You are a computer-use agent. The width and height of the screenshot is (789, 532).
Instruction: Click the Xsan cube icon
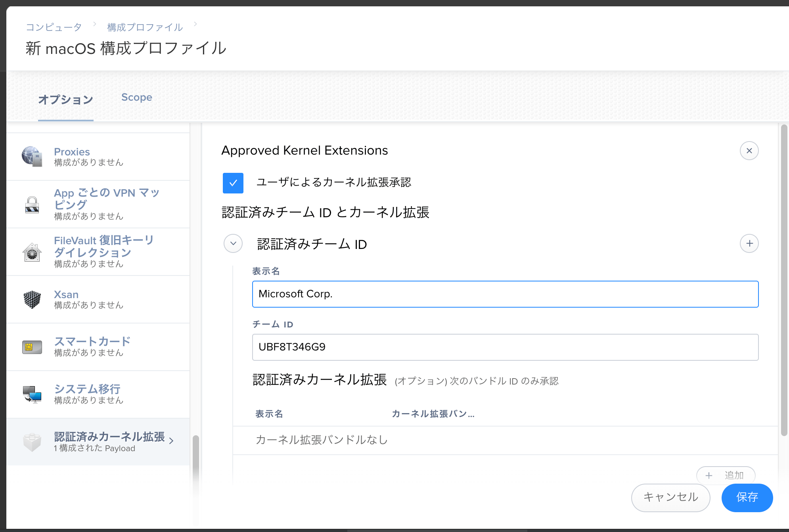coord(32,300)
